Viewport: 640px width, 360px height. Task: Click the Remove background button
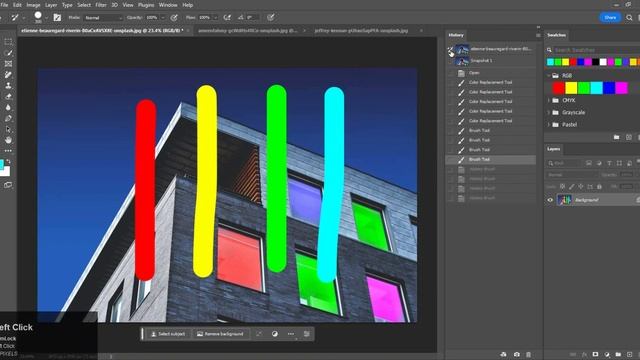click(x=220, y=334)
